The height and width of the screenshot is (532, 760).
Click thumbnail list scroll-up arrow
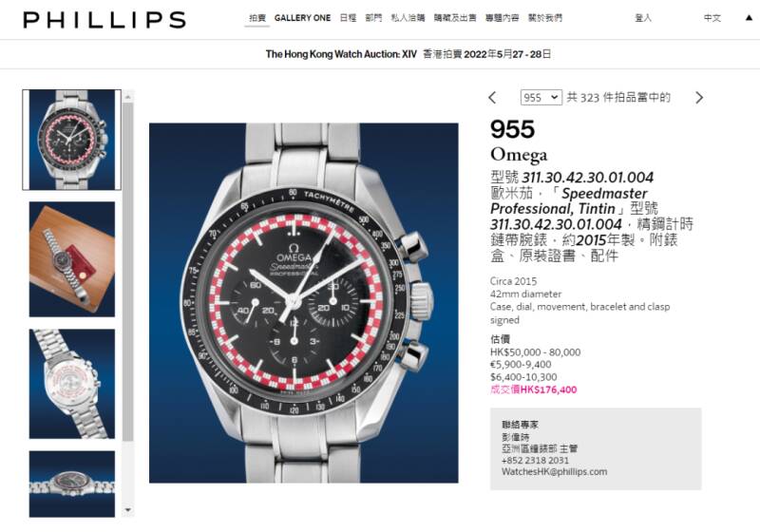point(128,97)
